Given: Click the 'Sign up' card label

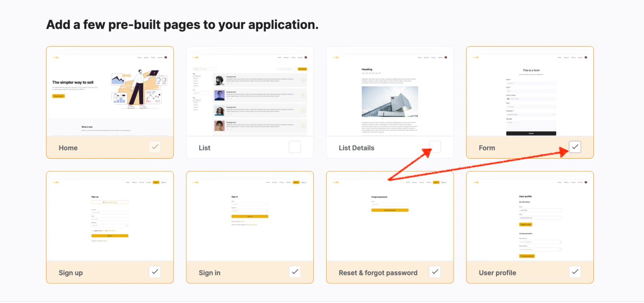Looking at the screenshot, I should coord(71,273).
